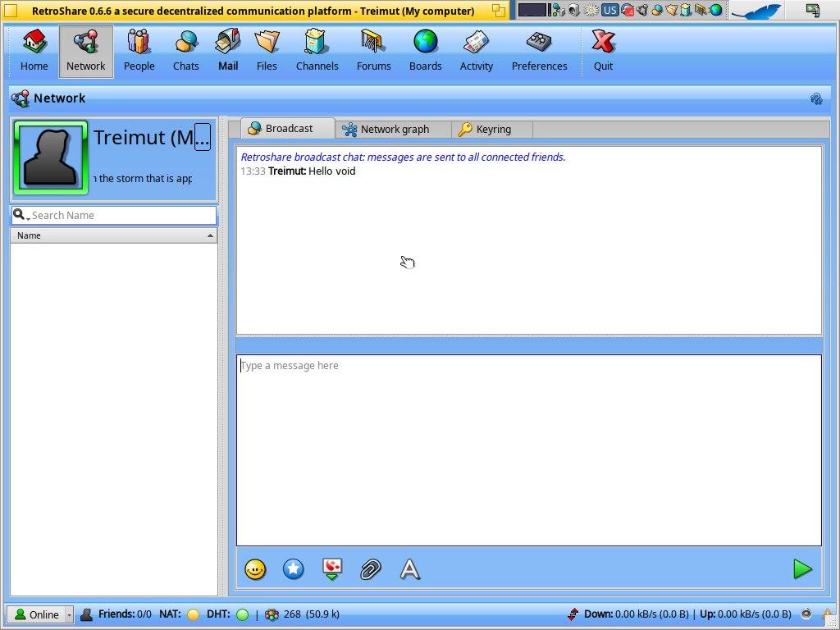Click the profile avatar picture

(x=51, y=157)
